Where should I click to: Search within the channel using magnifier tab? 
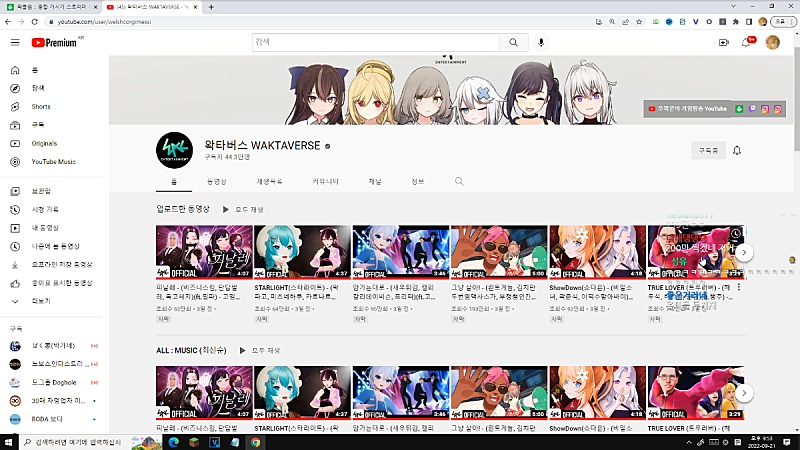coord(459,182)
